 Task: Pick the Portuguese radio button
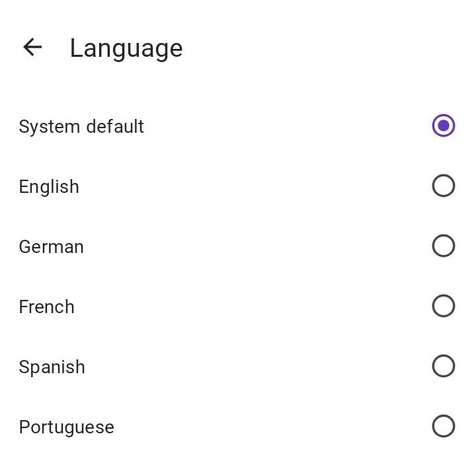(443, 426)
